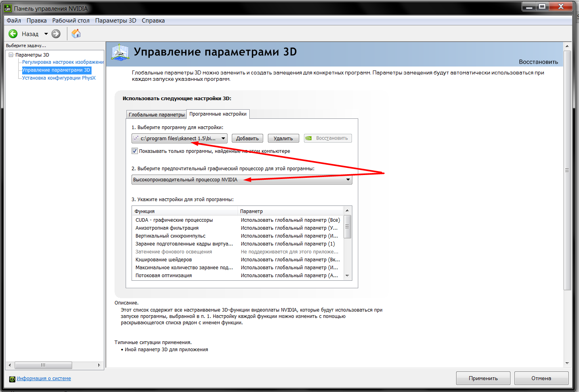579x392 pixels.
Task: Click settings list scroll up arrow
Action: point(347,211)
